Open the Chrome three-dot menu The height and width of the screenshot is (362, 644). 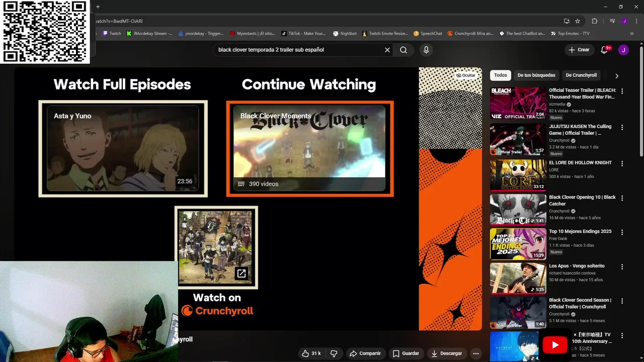(x=635, y=21)
